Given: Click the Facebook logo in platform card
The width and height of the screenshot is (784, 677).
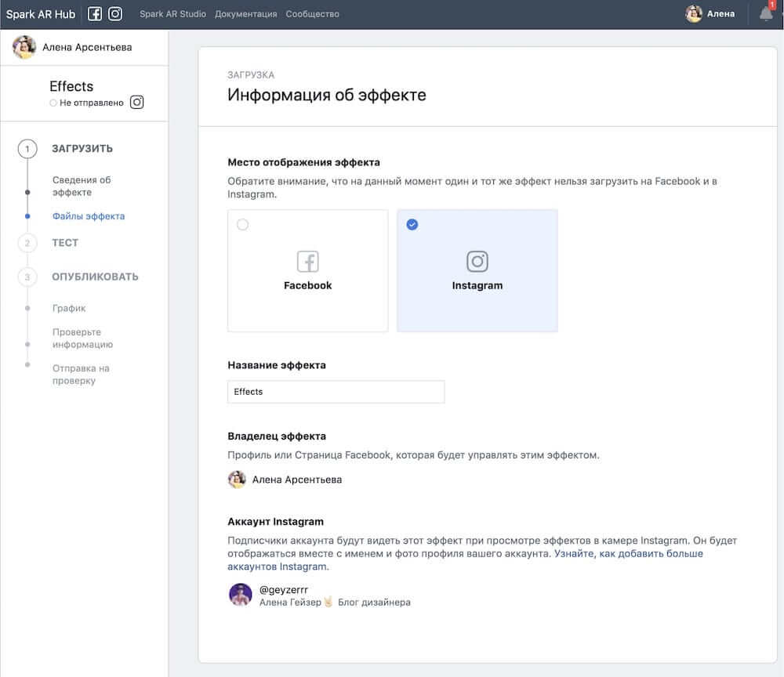Looking at the screenshot, I should [307, 262].
